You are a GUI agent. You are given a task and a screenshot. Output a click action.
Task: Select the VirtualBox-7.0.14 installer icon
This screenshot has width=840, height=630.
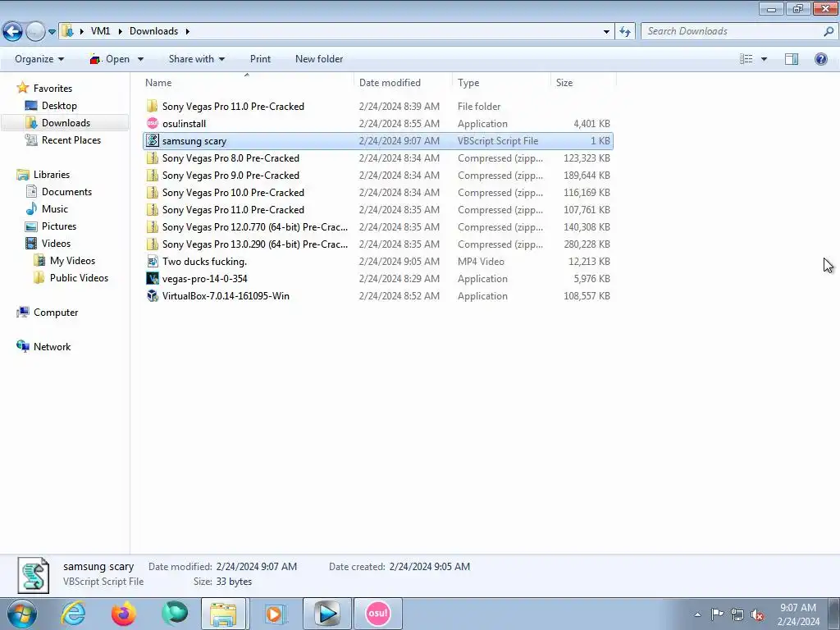153,295
